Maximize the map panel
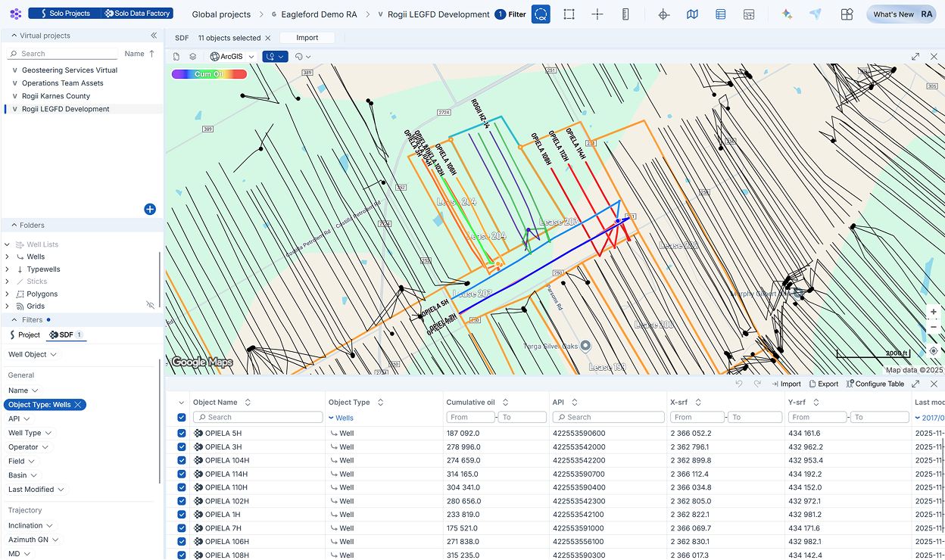The height and width of the screenshot is (560, 945). [x=915, y=57]
